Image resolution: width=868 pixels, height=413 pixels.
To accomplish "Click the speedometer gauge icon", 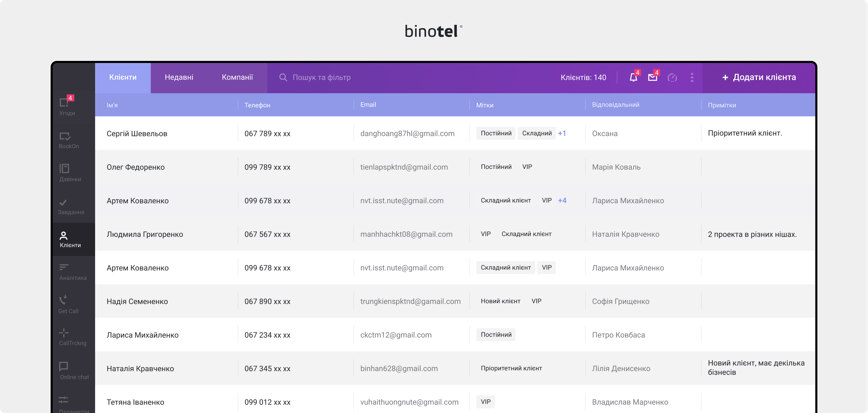I will (x=672, y=77).
